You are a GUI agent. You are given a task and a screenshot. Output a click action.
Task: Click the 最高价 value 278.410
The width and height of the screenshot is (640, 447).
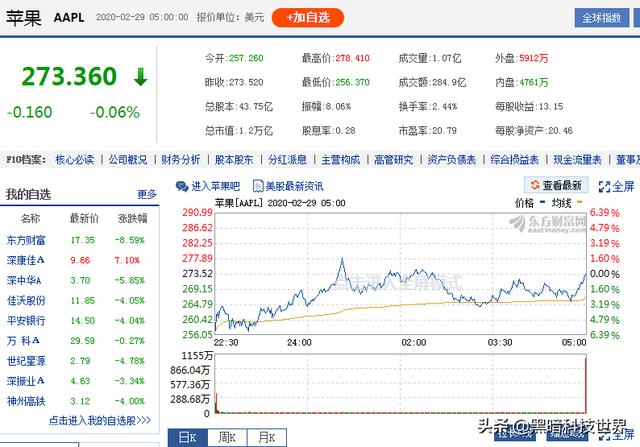(x=352, y=58)
